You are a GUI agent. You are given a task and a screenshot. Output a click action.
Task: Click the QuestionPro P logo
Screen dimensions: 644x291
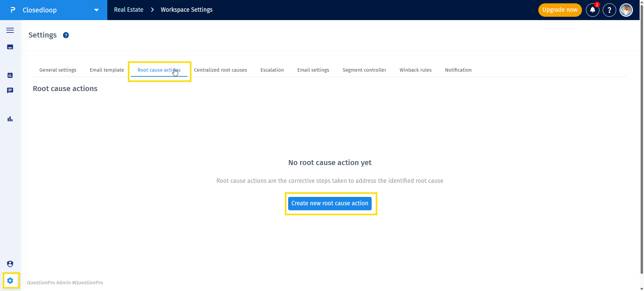pyautogui.click(x=13, y=10)
